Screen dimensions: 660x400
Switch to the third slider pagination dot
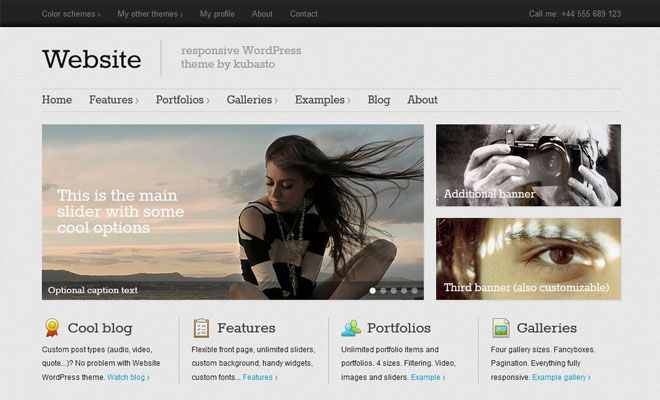(394, 290)
